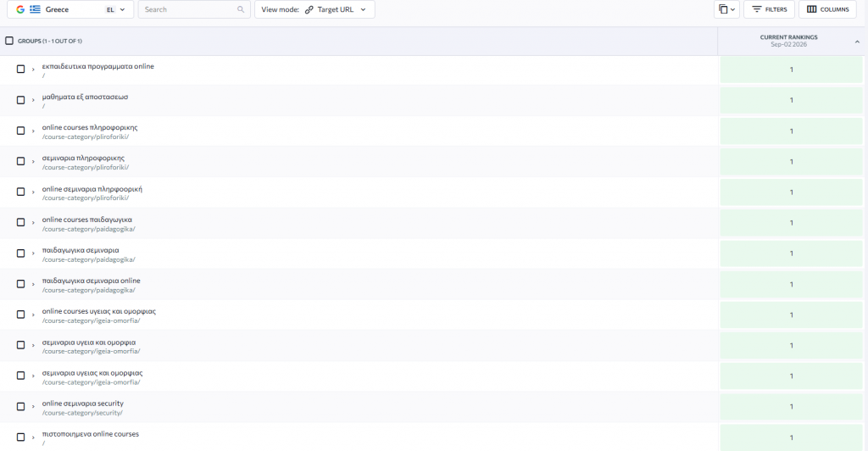868x451 pixels.
Task: Click keyword πιστοποιημενα online courses
Action: click(x=90, y=434)
